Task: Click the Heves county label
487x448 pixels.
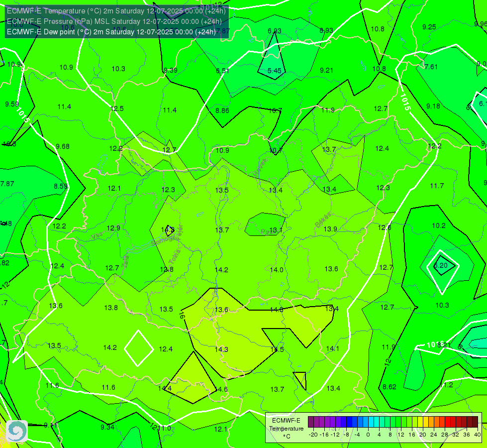Action: tap(260, 168)
